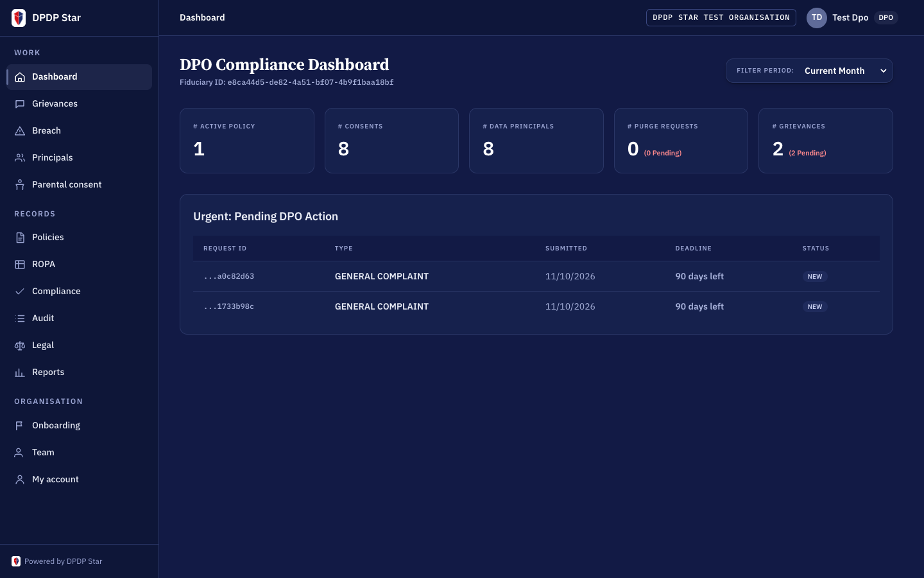Click the Active Policy stat card
This screenshot has height=578, width=924.
247,141
